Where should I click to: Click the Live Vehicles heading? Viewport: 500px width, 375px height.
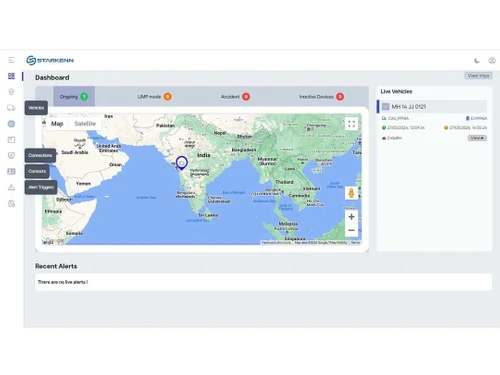396,91
